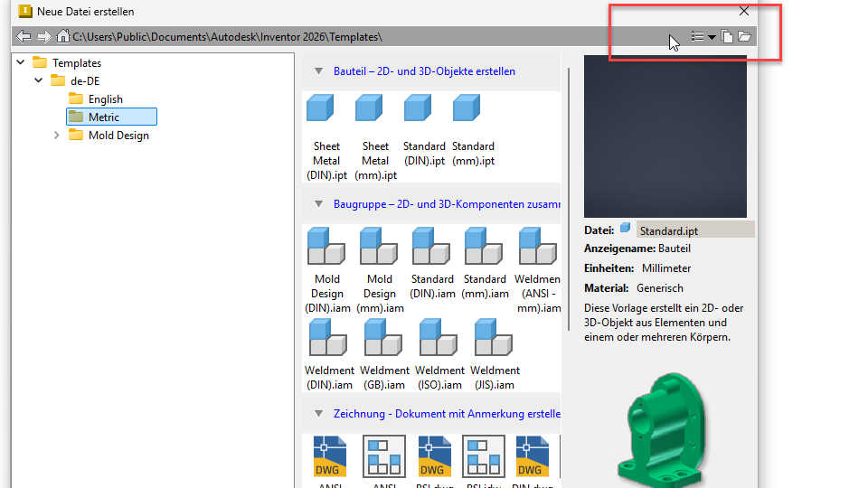Open the view options dropdown arrow
This screenshot has height=488, width=868.
tap(712, 37)
